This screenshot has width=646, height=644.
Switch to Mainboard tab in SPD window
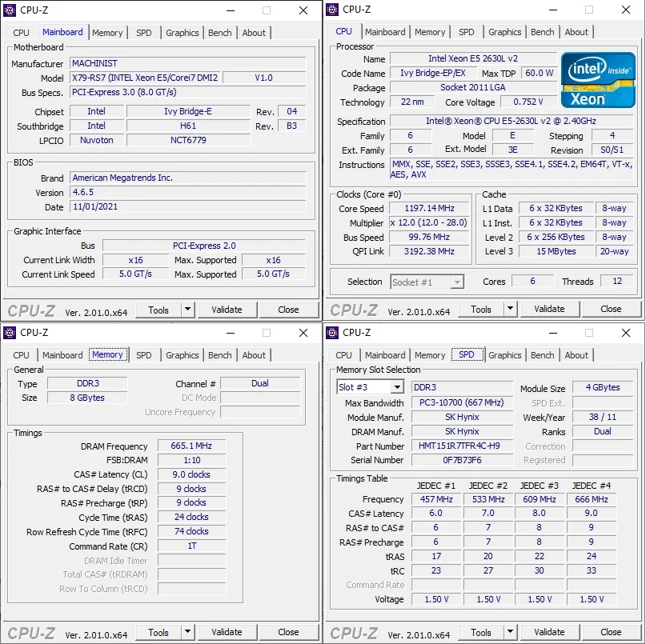[385, 355]
